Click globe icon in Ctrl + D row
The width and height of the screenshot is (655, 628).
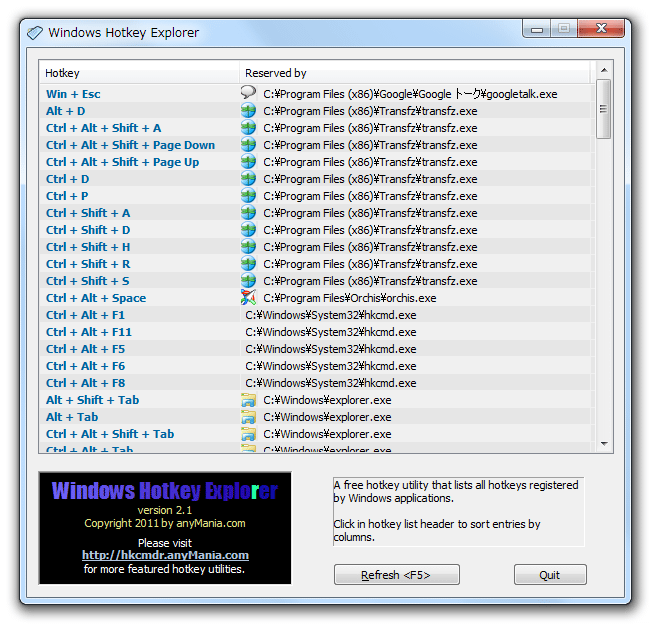pyautogui.click(x=248, y=178)
